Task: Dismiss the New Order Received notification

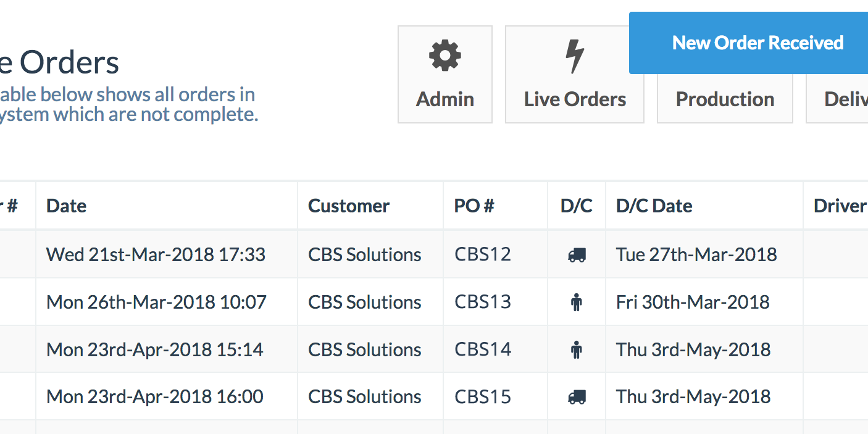Action: tap(757, 43)
